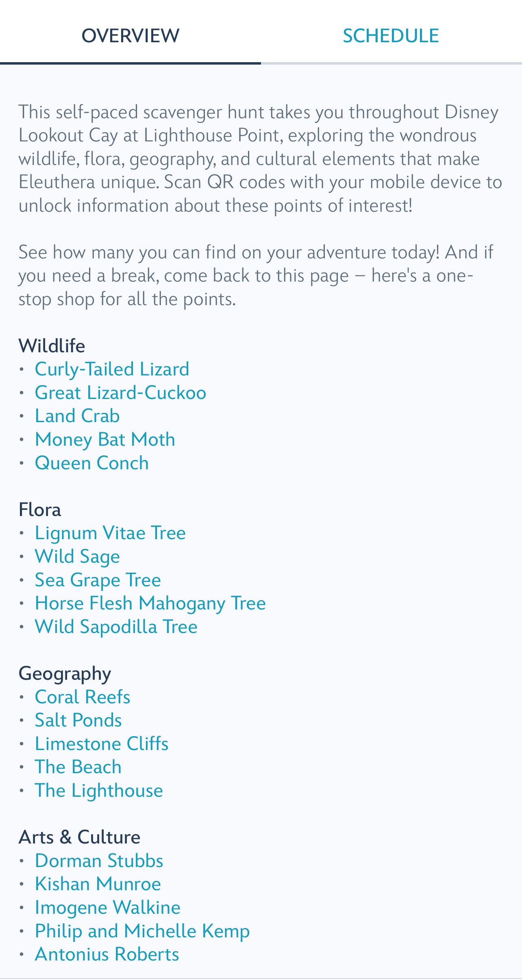Tap the Land Crab link
Viewport: 522px width, 980px height.
pos(77,416)
